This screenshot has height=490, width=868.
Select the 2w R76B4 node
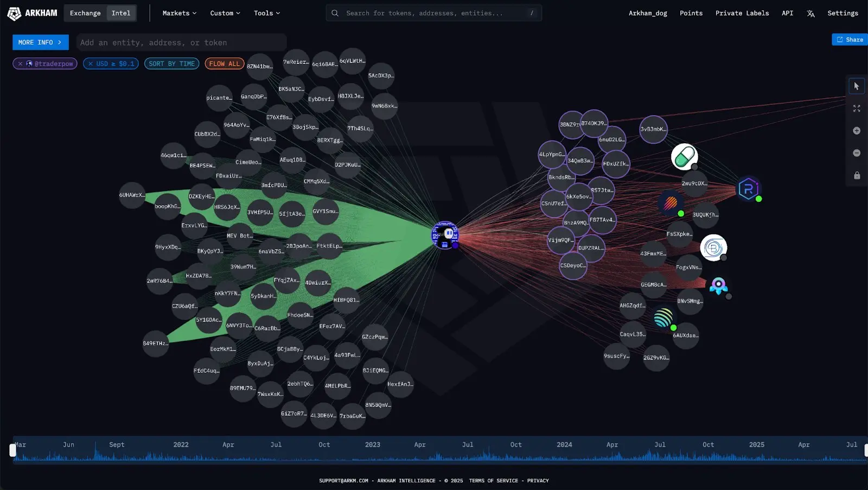pyautogui.click(x=159, y=281)
